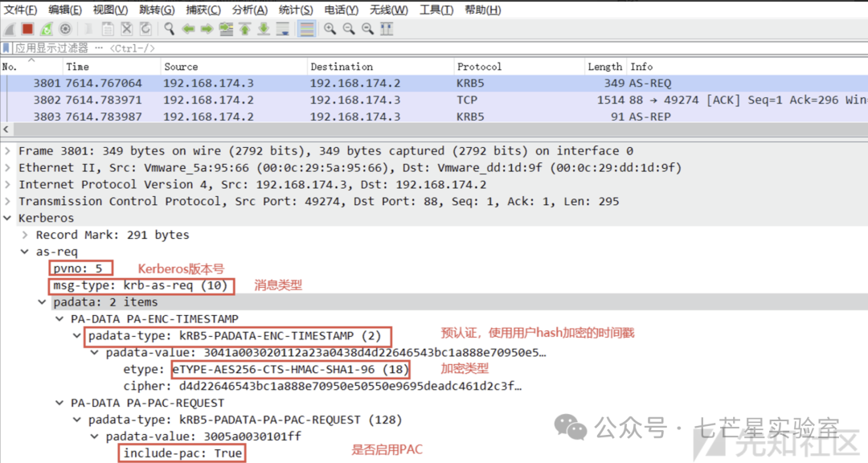Collapse the as-req tree node
The height and width of the screenshot is (463, 868).
click(24, 252)
